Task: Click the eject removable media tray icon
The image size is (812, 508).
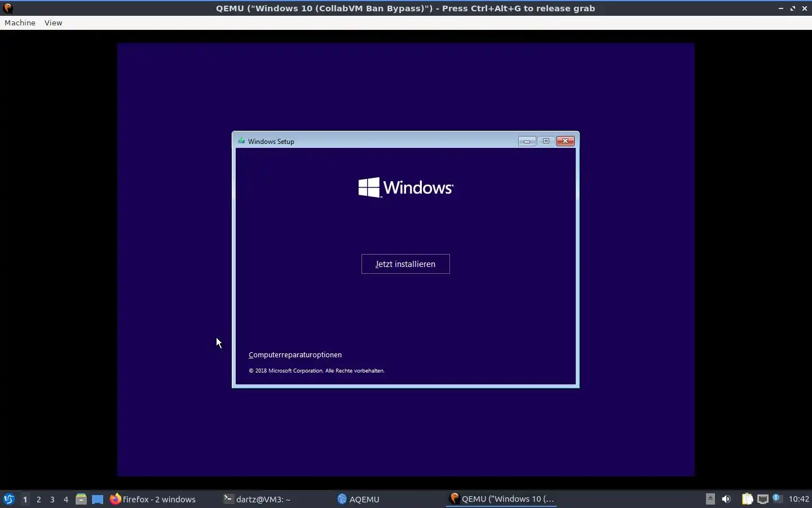Action: pyautogui.click(x=710, y=499)
